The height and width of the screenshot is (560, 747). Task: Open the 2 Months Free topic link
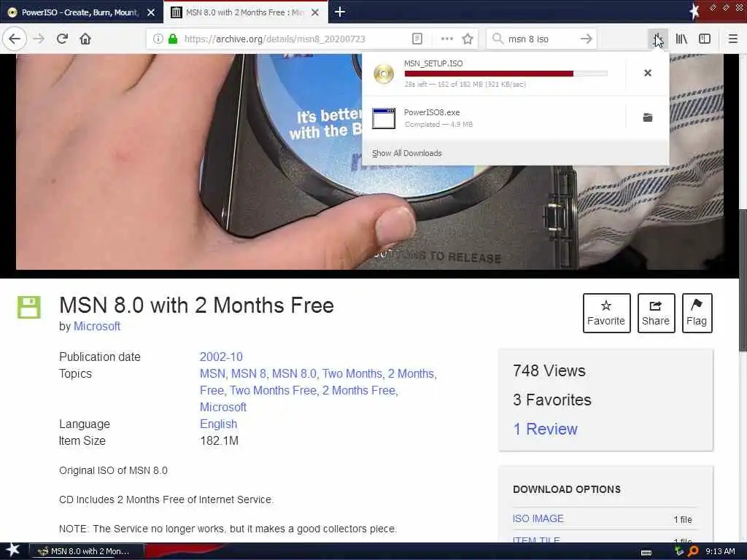click(x=359, y=390)
